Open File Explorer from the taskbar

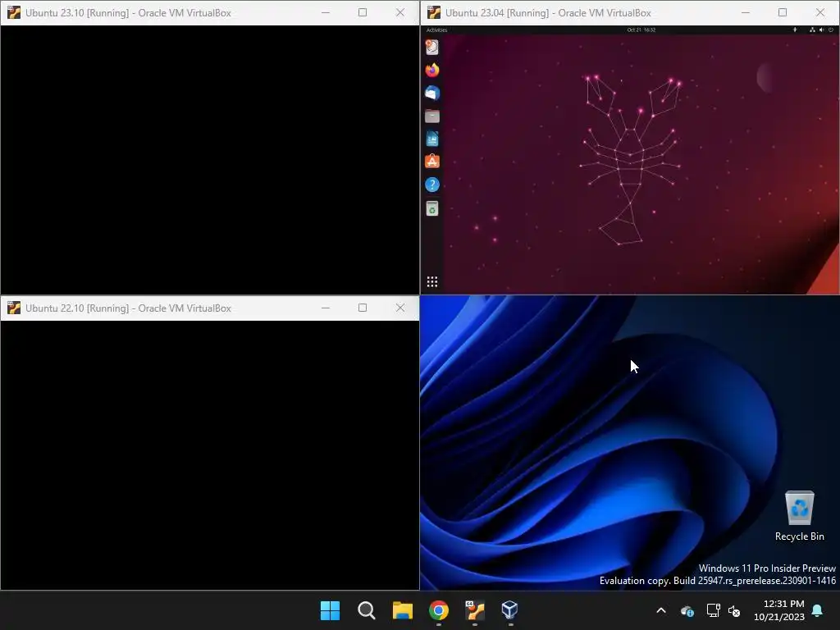tap(402, 610)
